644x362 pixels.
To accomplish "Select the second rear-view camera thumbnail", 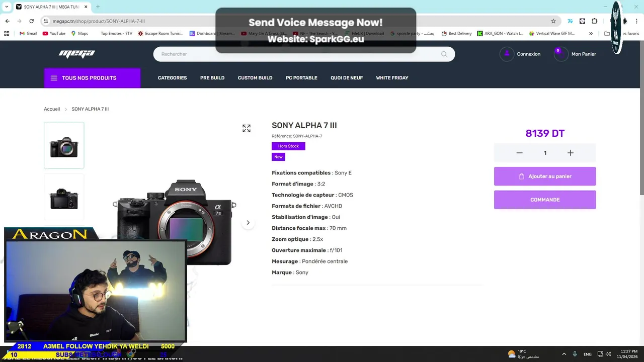I will point(64,197).
